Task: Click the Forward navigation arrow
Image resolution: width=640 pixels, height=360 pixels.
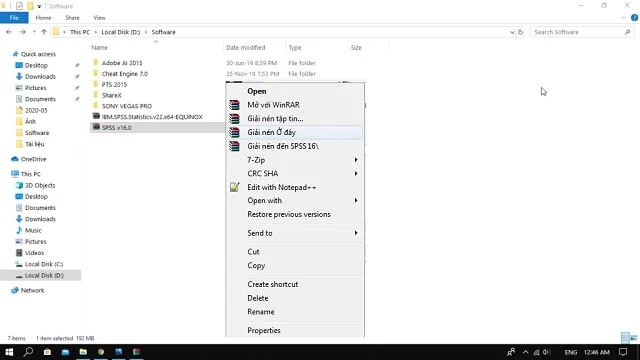Action: point(23,32)
